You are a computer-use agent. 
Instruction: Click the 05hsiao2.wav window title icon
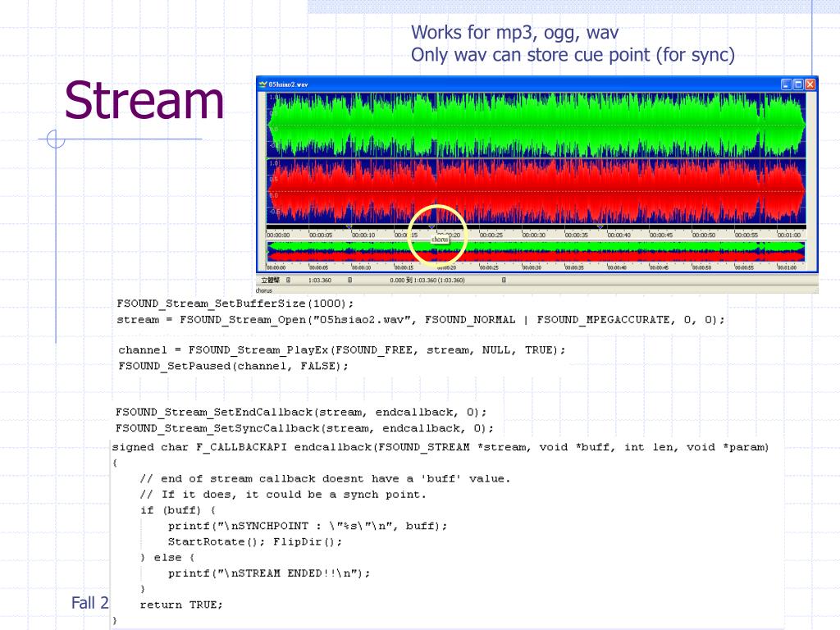point(263,84)
